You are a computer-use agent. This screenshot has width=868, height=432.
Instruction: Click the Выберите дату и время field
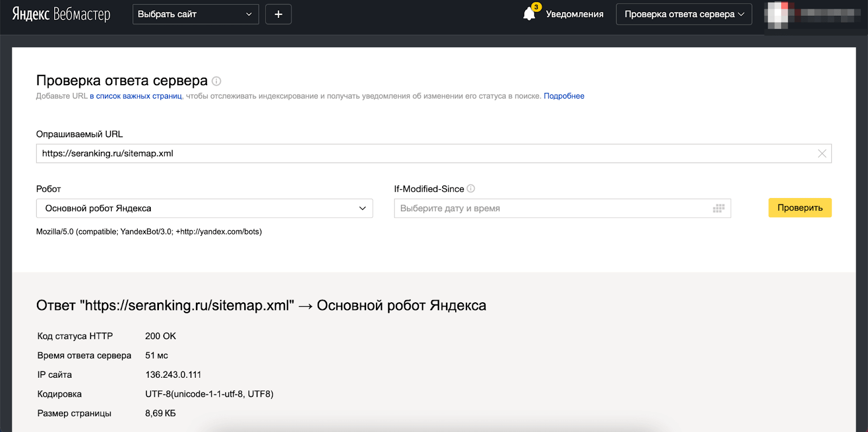[x=563, y=208]
